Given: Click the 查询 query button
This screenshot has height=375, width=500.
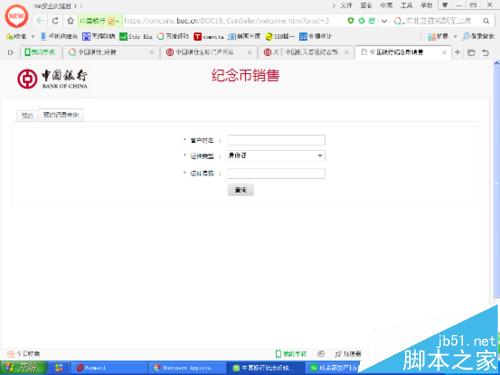Looking at the screenshot, I should coord(241,190).
